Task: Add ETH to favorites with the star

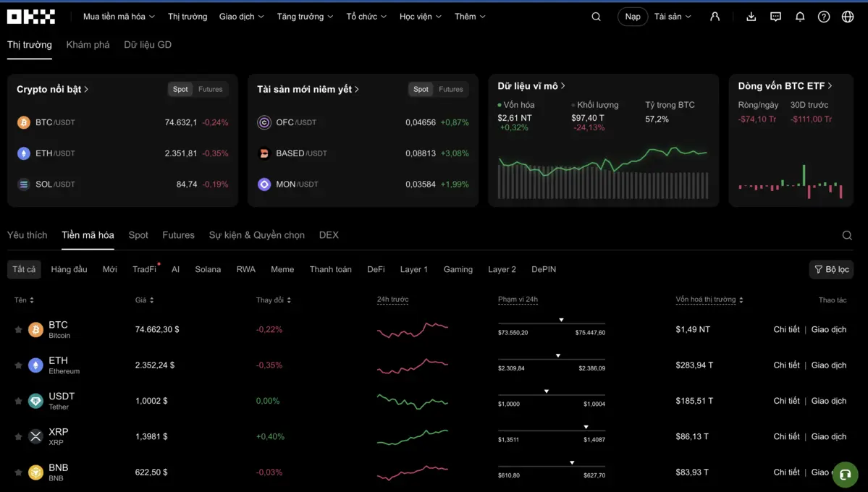Action: pyautogui.click(x=18, y=365)
